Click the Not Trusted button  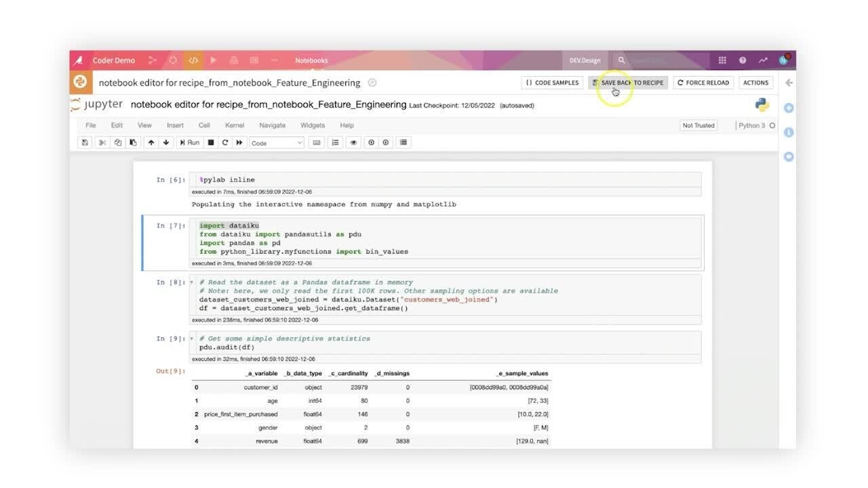(698, 125)
